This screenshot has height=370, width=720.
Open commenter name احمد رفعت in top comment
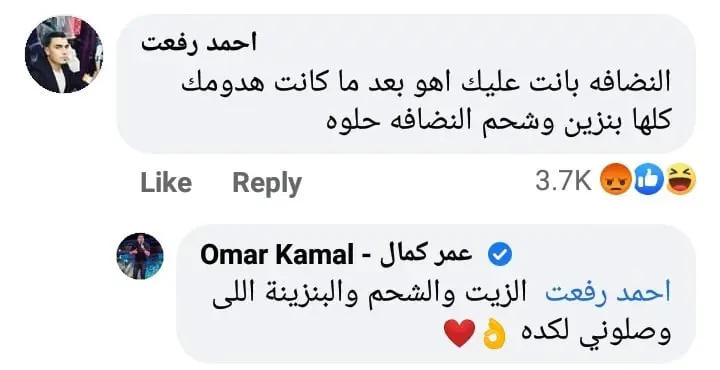[199, 44]
